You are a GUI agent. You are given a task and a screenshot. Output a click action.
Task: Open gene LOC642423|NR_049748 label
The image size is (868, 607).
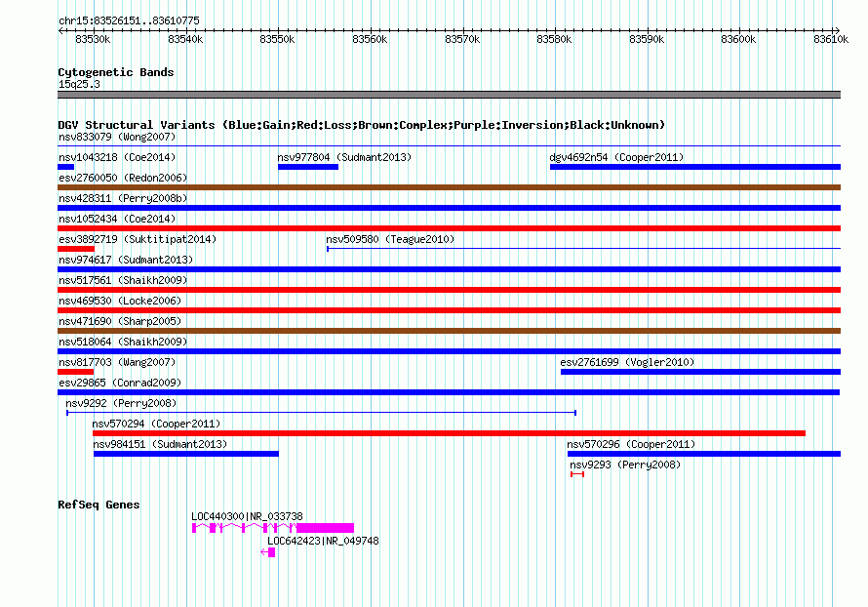coord(323,541)
